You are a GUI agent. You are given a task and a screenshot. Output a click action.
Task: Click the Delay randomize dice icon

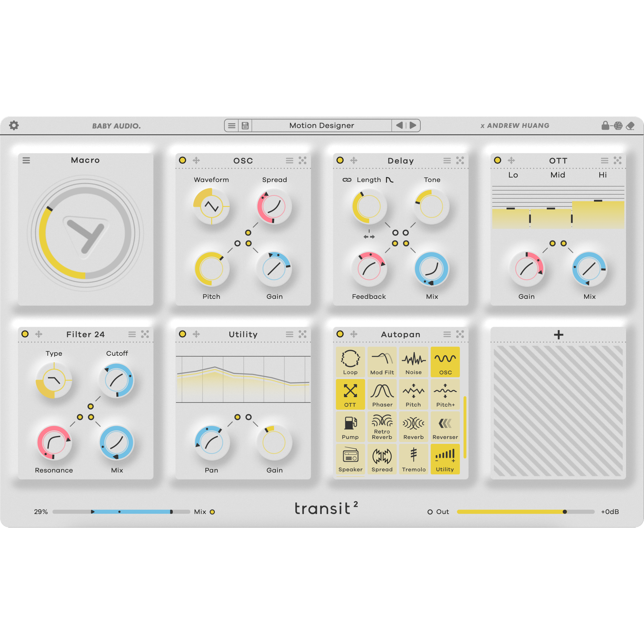[460, 161]
